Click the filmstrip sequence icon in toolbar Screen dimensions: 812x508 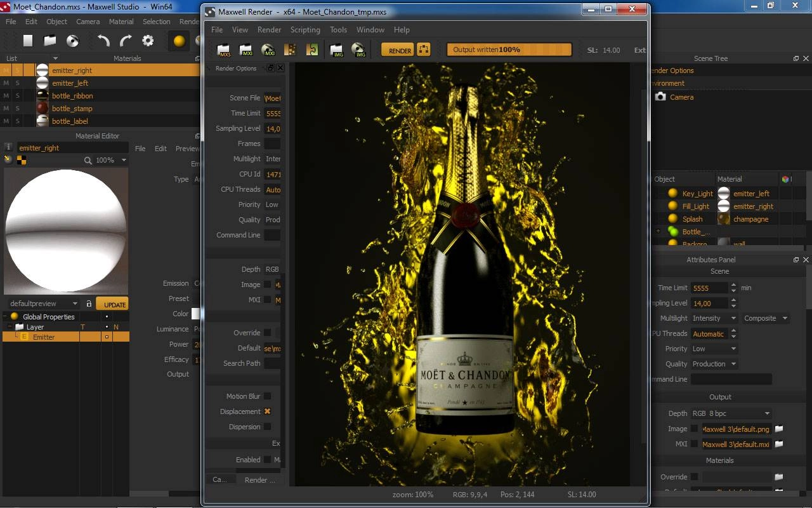(290, 50)
